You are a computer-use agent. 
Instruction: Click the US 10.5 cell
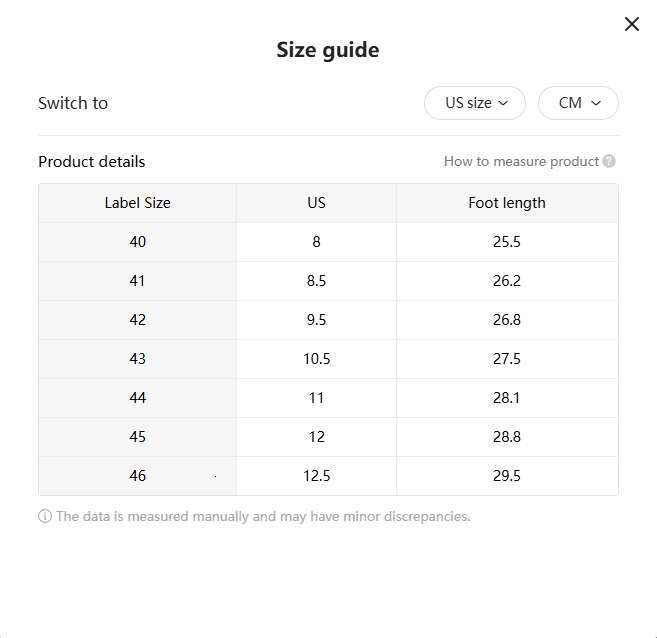click(316, 359)
